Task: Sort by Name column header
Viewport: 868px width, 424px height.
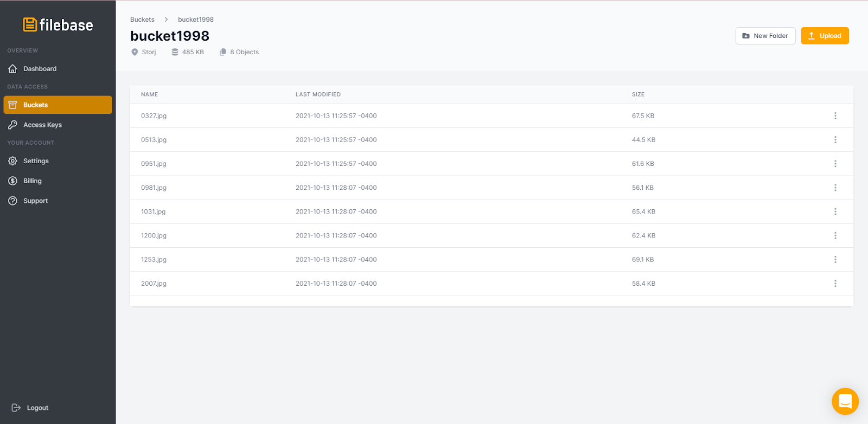Action: click(150, 94)
